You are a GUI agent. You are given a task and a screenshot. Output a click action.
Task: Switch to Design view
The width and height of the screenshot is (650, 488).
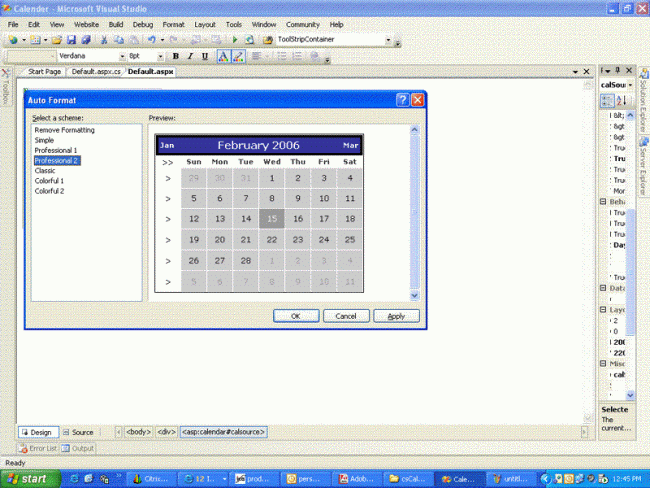click(38, 432)
